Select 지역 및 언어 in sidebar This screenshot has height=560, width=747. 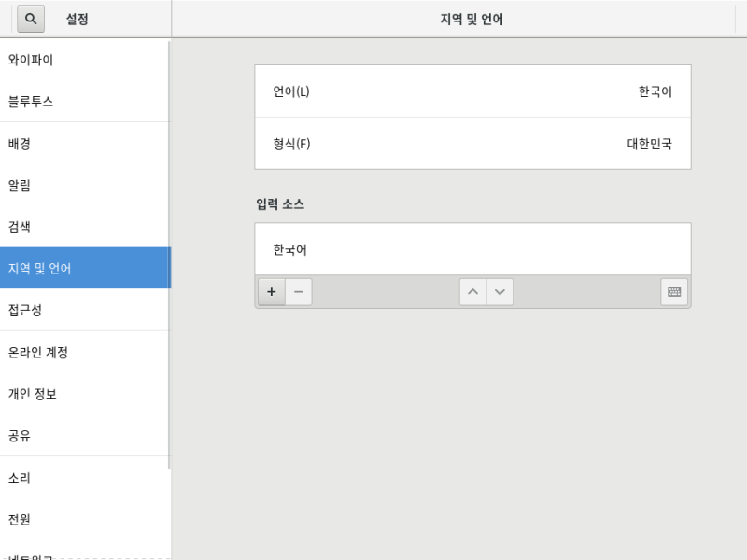85,268
